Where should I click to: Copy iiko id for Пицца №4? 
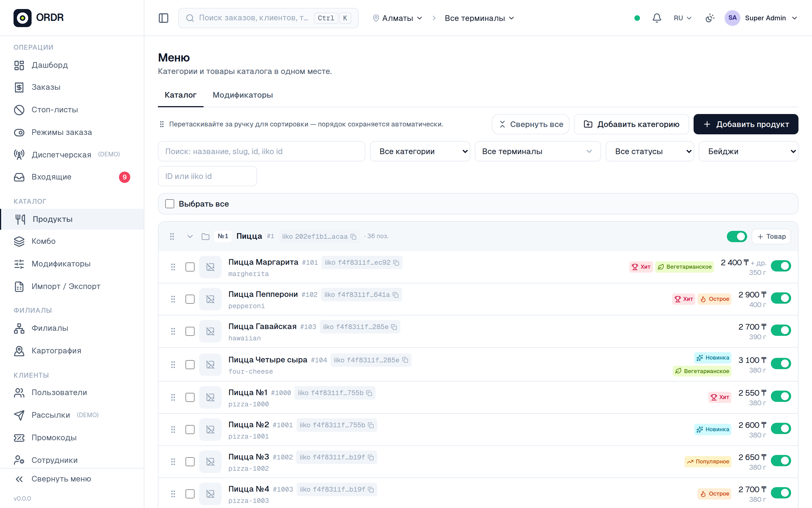[x=371, y=490]
